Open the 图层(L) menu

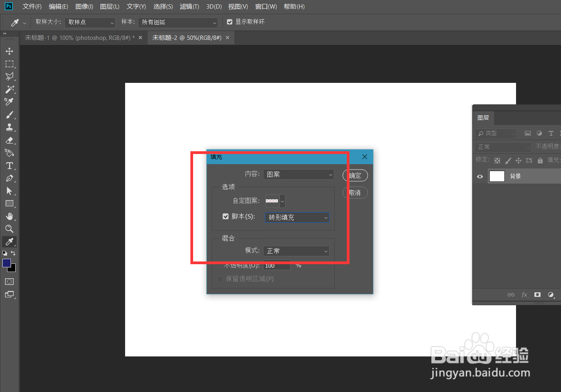click(109, 7)
